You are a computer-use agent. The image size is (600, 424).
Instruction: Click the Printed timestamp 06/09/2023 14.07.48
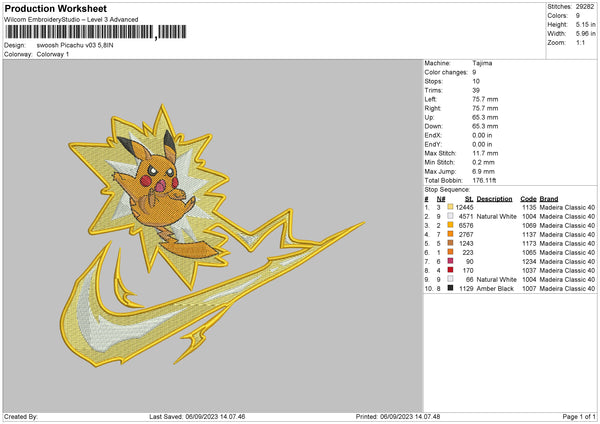[410, 416]
